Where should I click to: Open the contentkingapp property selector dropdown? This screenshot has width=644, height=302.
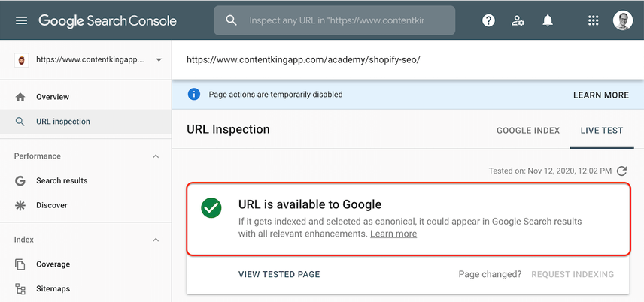tap(86, 60)
